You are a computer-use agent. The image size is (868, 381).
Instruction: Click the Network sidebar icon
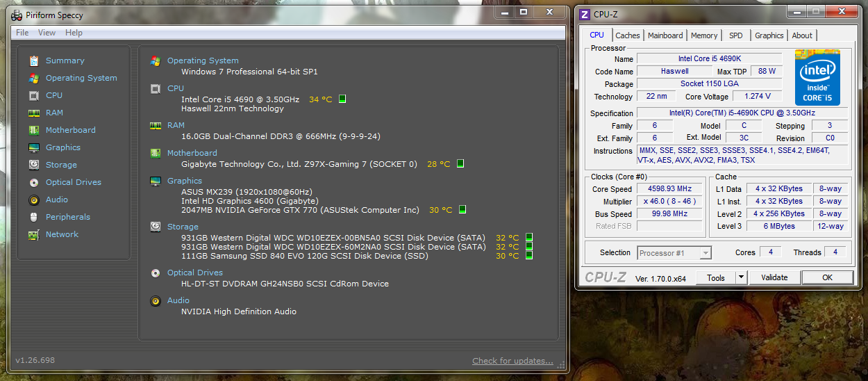pyautogui.click(x=33, y=234)
